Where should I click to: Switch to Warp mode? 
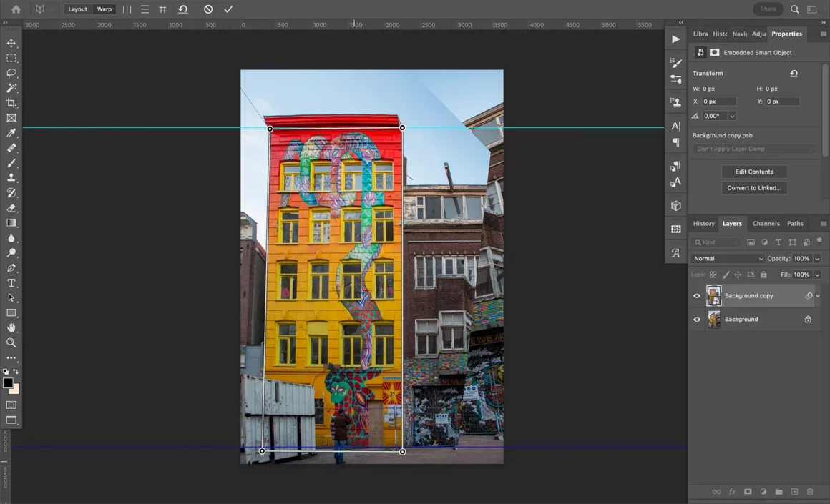pyautogui.click(x=104, y=9)
